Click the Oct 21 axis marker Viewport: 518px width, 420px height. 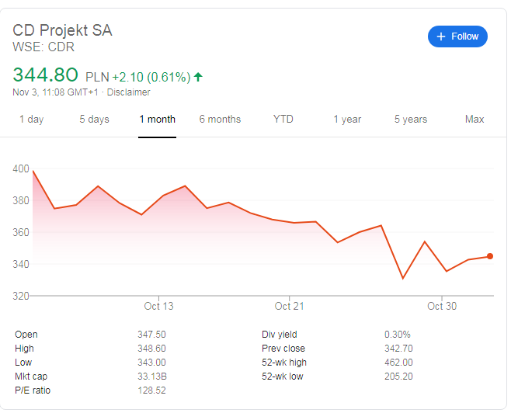289,306
